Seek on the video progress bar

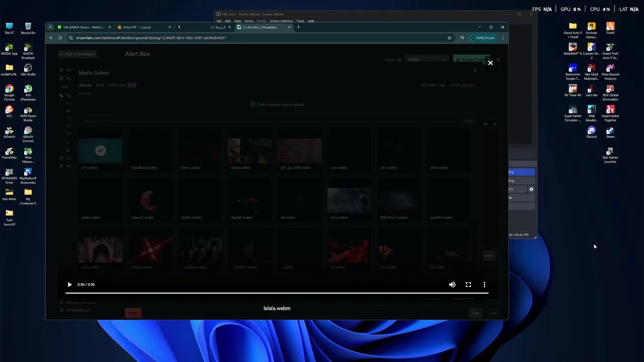(277, 293)
